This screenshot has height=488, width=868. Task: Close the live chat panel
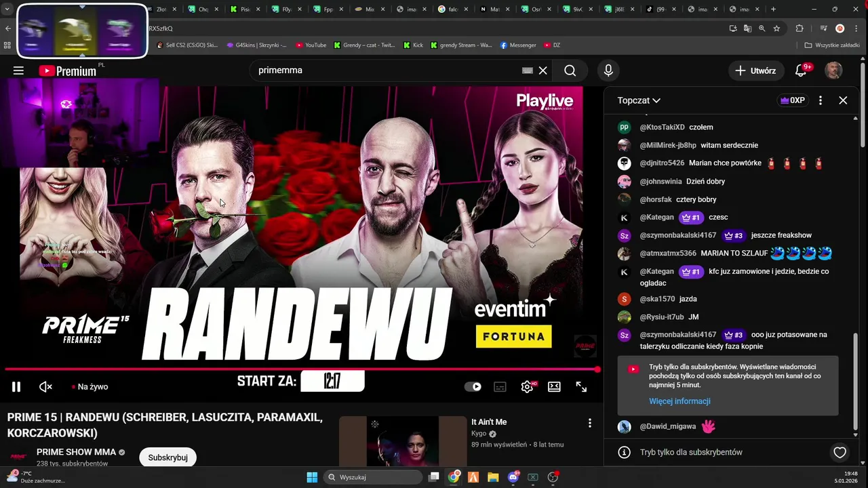(843, 100)
